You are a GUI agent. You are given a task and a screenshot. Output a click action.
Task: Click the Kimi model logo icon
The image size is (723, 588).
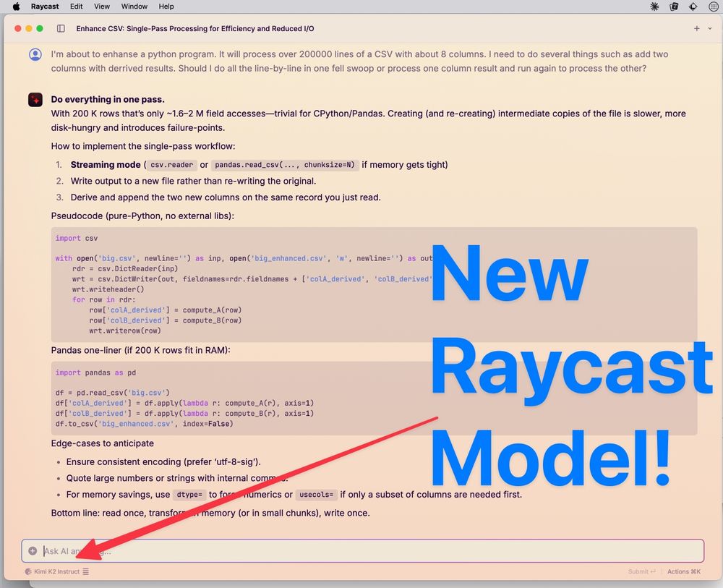[28, 571]
